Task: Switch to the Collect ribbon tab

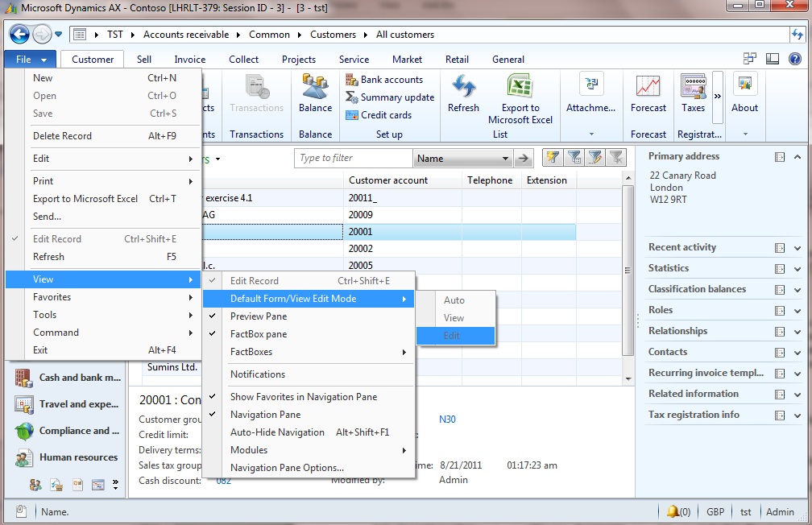Action: coord(243,59)
